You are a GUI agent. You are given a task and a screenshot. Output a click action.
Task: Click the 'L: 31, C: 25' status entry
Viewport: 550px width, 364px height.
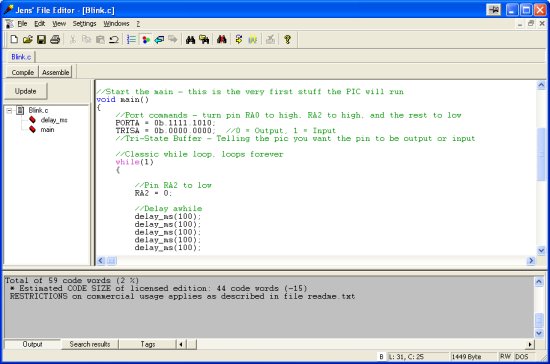[x=417, y=357]
